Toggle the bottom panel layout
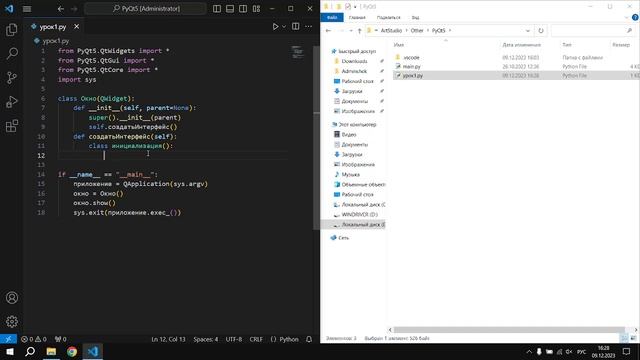Viewport: 640px width, 360px height. pos(230,9)
